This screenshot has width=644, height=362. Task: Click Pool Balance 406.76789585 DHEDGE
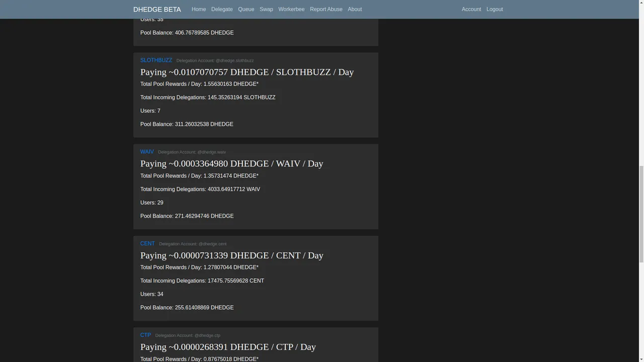pos(187,33)
